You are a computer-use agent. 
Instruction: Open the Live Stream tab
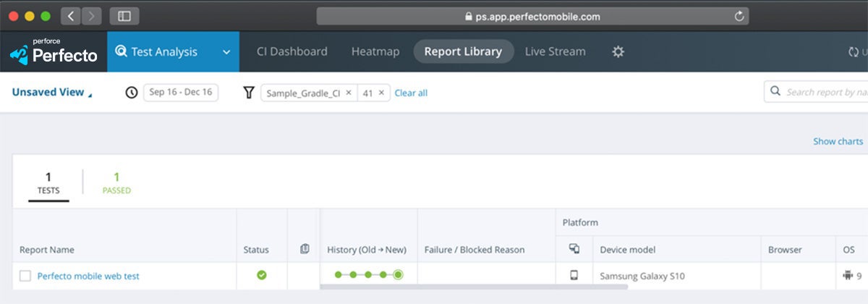[x=556, y=51]
